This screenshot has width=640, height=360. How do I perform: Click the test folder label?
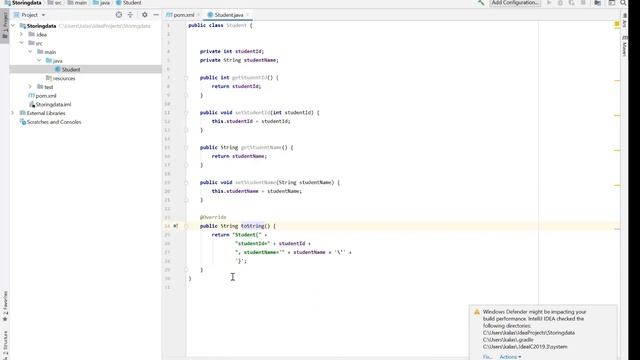coord(49,87)
